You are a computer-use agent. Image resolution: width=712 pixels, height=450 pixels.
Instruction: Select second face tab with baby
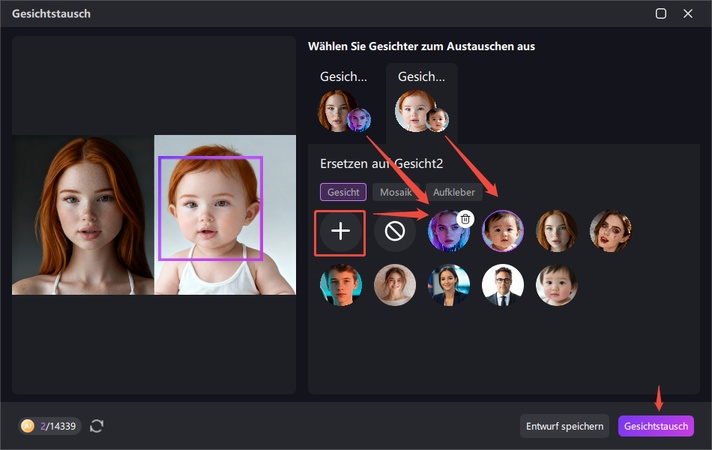422,104
